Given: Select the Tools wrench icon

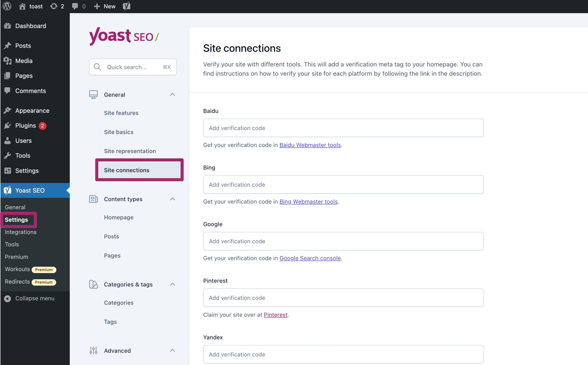Looking at the screenshot, I should (8, 155).
